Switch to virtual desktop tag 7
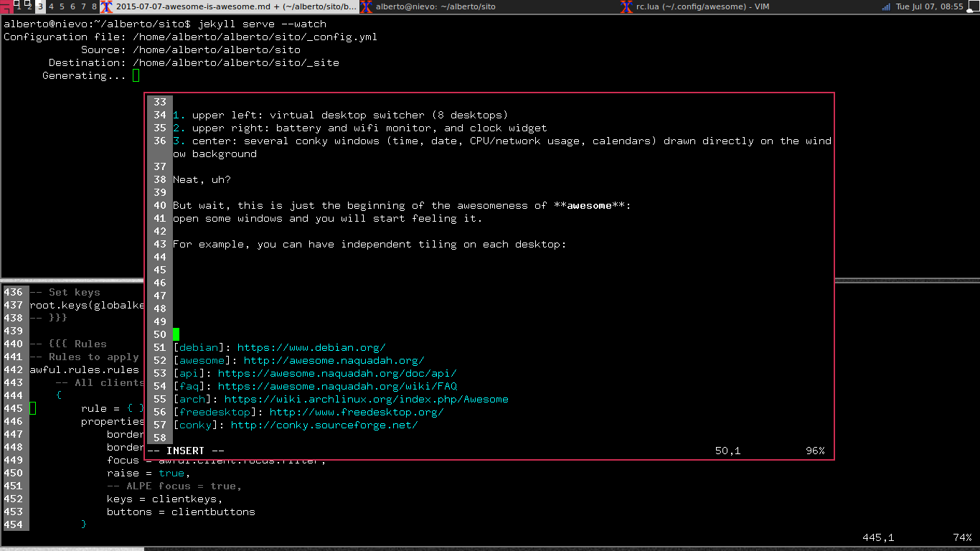Screen dimensions: 980x551 83,6
